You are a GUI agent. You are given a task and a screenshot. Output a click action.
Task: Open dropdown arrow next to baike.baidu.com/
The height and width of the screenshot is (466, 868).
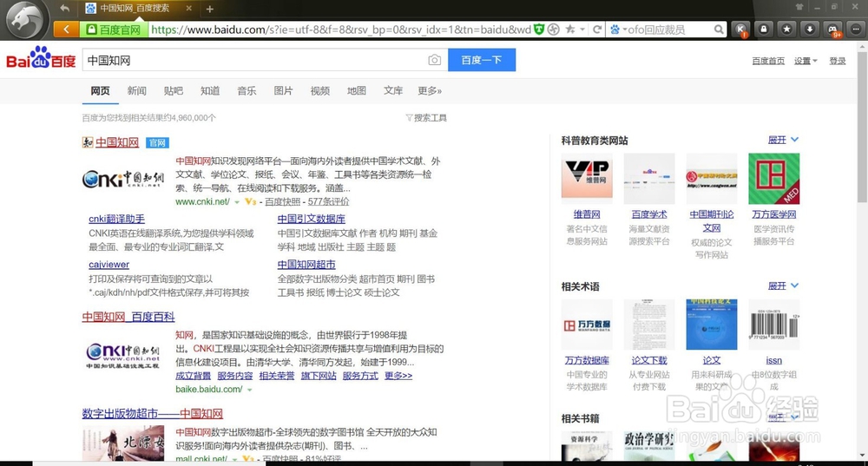pyautogui.click(x=250, y=390)
